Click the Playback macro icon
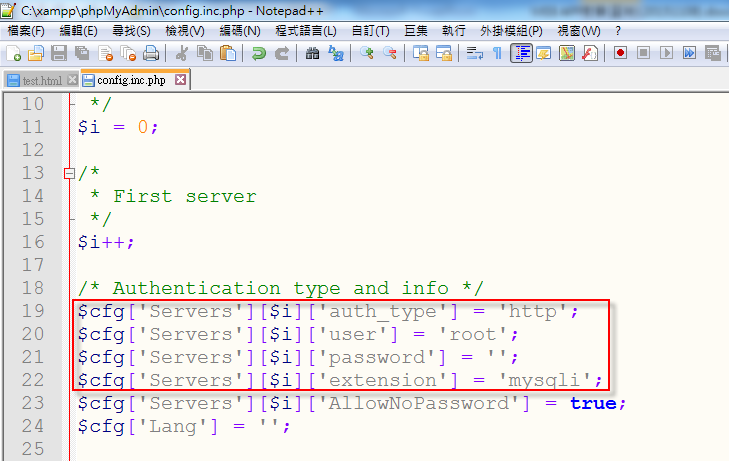 (x=666, y=53)
